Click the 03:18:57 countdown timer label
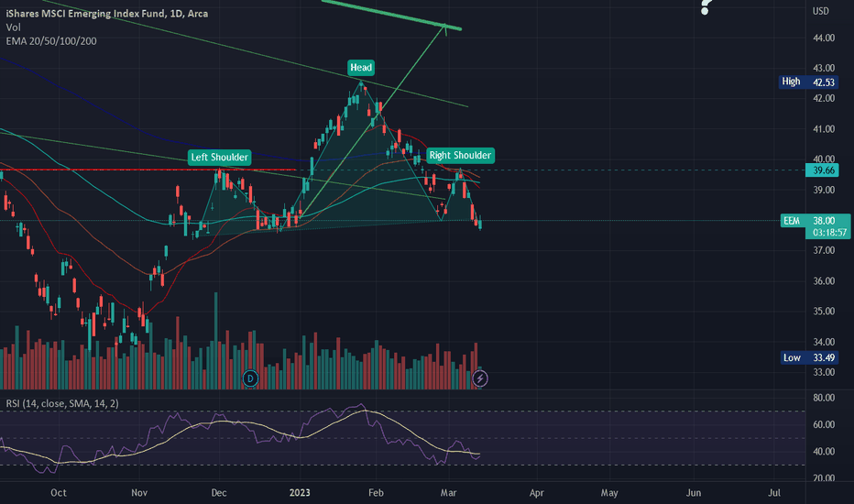Viewport: 854px width, 504px height. [x=829, y=233]
